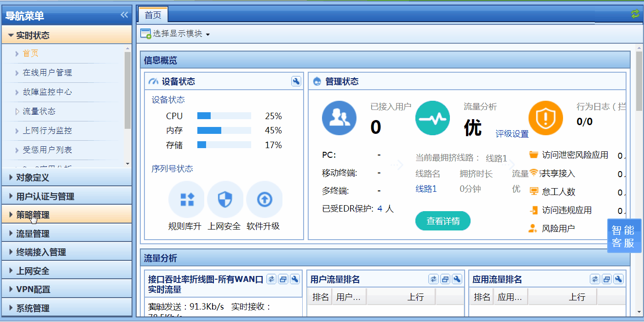The width and height of the screenshot is (644, 322).
Task: Open 上网安全 from the serial status icons
Action: pyautogui.click(x=225, y=199)
